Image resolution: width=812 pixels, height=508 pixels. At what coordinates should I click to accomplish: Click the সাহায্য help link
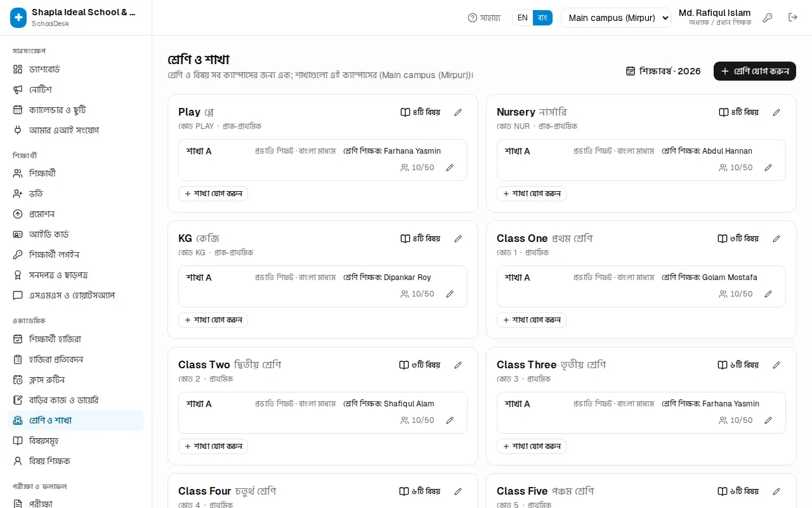[x=484, y=18]
